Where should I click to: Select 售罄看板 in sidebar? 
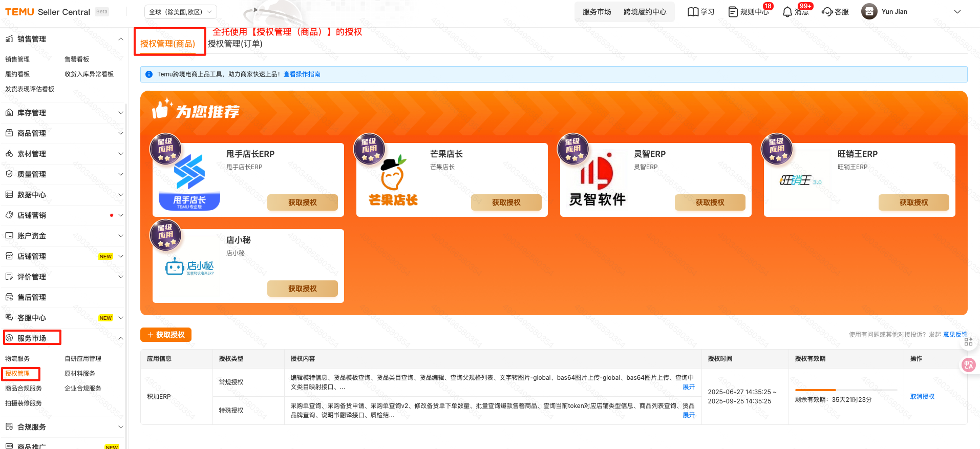[77, 59]
